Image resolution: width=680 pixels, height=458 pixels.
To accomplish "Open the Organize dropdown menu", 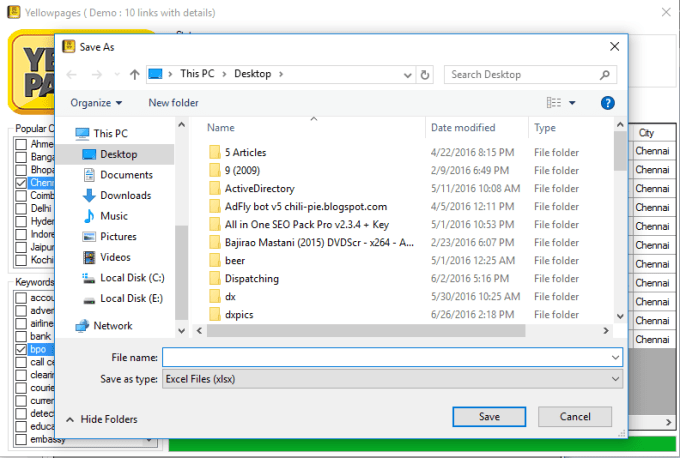I will tap(96, 103).
